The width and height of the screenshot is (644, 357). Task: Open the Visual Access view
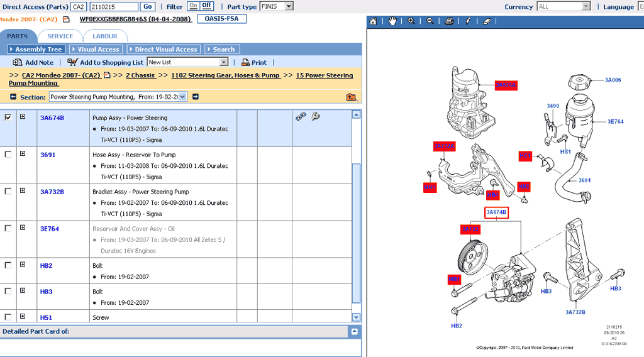pyautogui.click(x=96, y=49)
